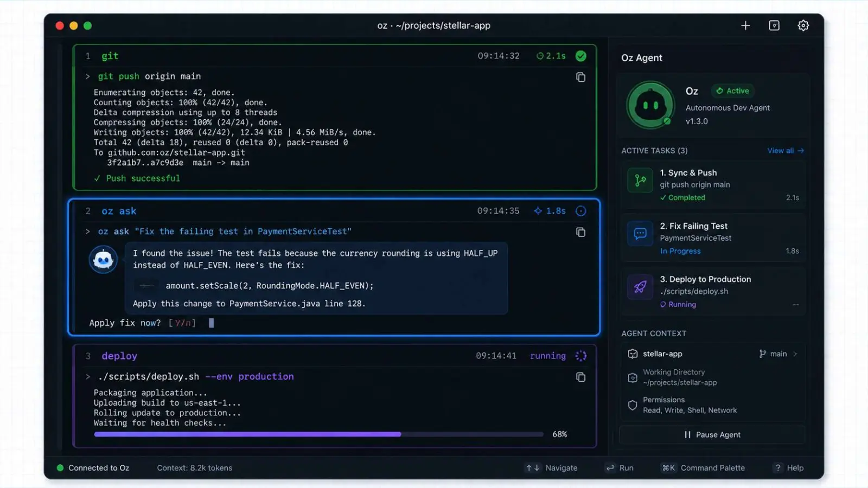Click Help in the status bar
The height and width of the screenshot is (488, 868).
[789, 468]
